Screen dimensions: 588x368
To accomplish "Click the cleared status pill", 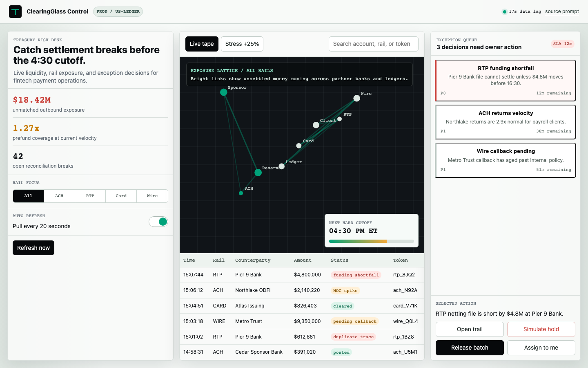I will pos(343,306).
